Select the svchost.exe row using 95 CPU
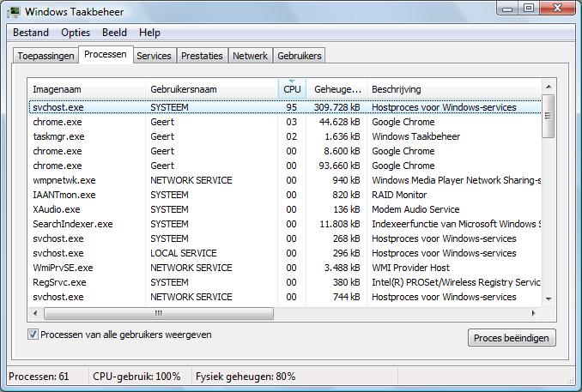Screen dimensions: 582x392 click(x=285, y=107)
